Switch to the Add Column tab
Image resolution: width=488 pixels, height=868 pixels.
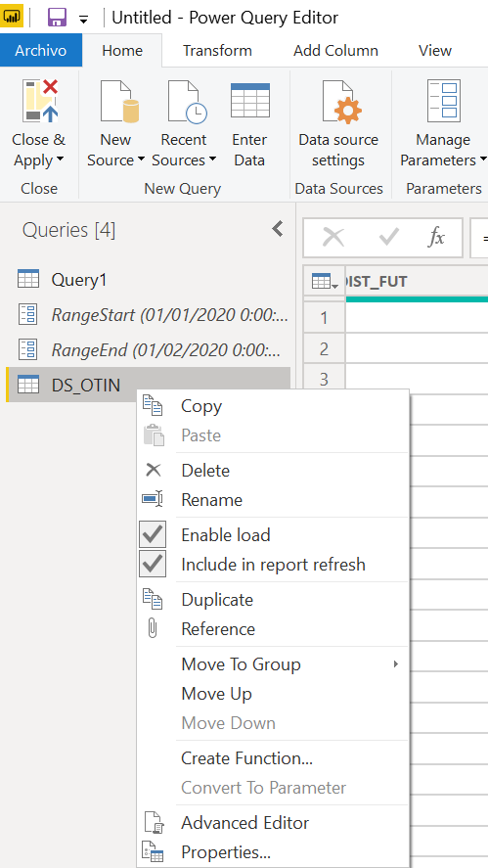pyautogui.click(x=335, y=50)
